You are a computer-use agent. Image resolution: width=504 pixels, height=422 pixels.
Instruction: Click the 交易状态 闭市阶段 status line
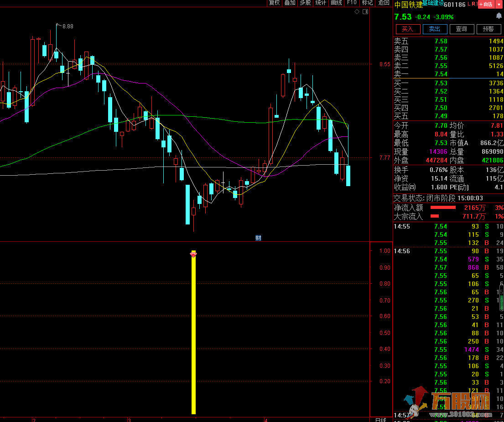tap(438, 198)
